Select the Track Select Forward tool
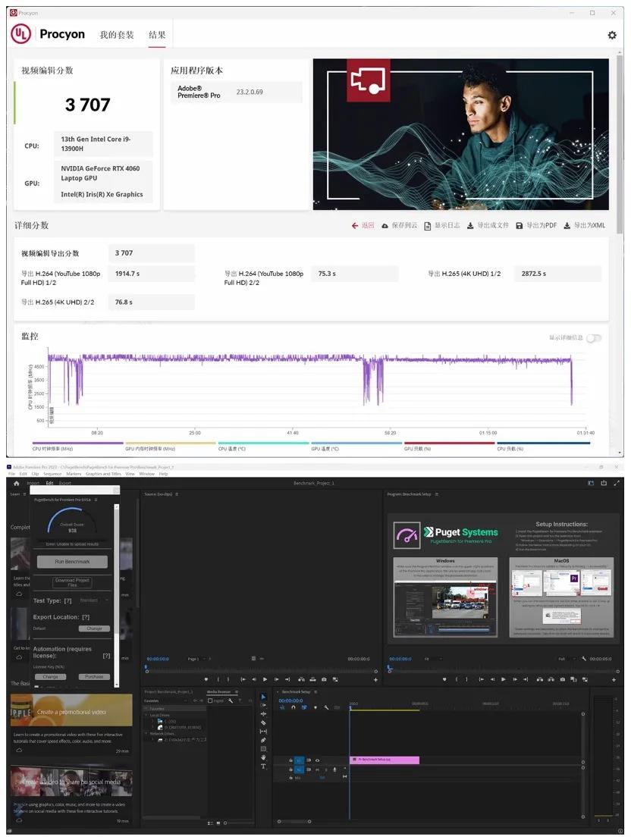The image size is (631, 840). [263, 704]
